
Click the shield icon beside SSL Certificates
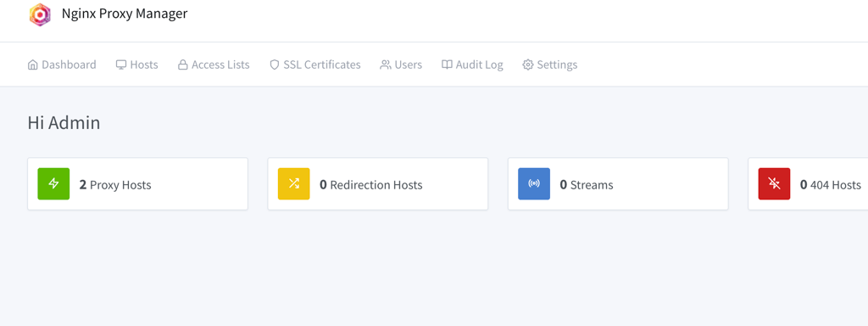point(274,65)
